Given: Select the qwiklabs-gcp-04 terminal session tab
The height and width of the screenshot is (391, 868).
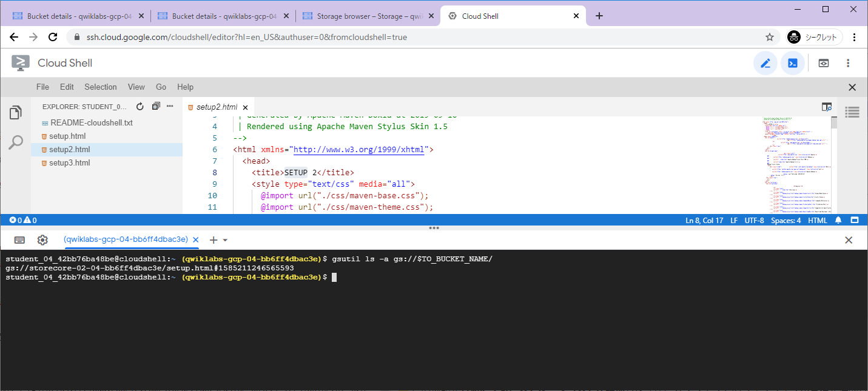Looking at the screenshot, I should click(x=126, y=239).
